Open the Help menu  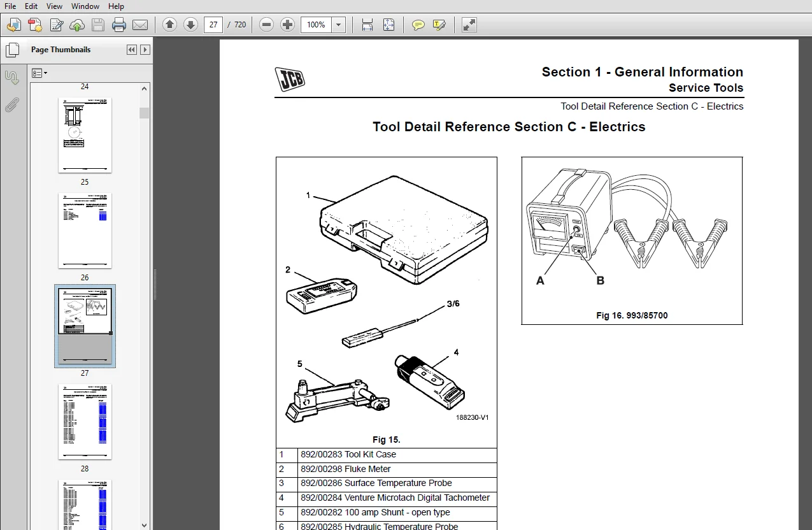click(x=116, y=6)
